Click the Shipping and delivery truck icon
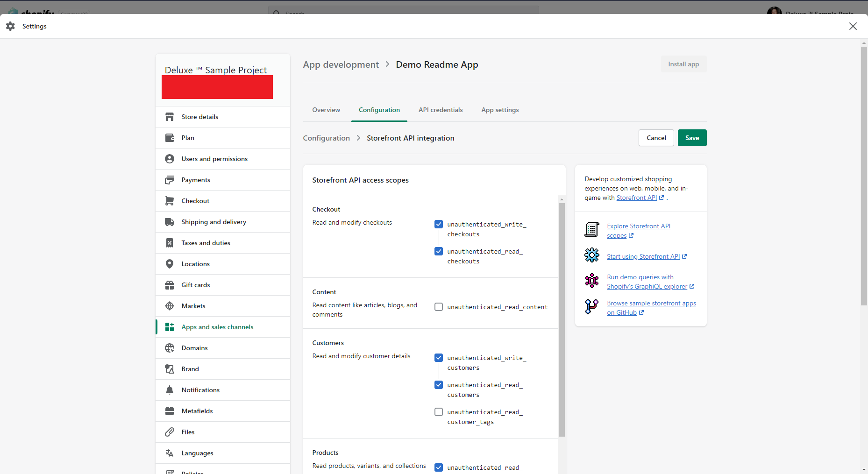 [170, 222]
